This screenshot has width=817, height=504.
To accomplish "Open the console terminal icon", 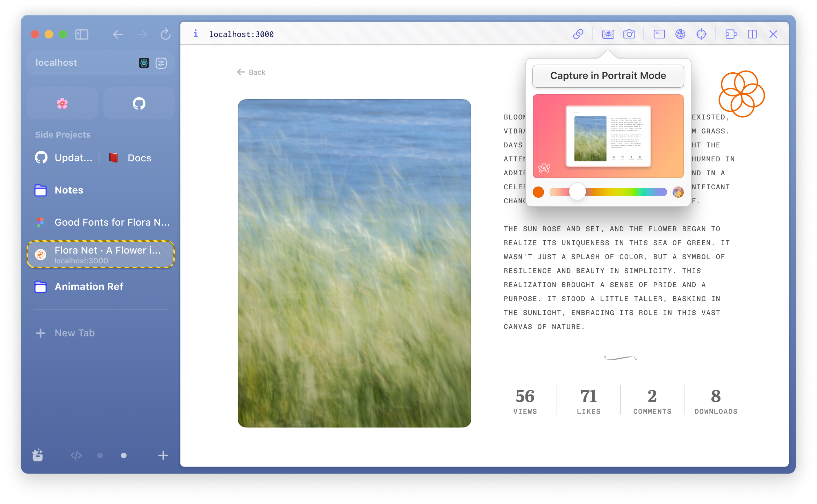I will [x=659, y=34].
